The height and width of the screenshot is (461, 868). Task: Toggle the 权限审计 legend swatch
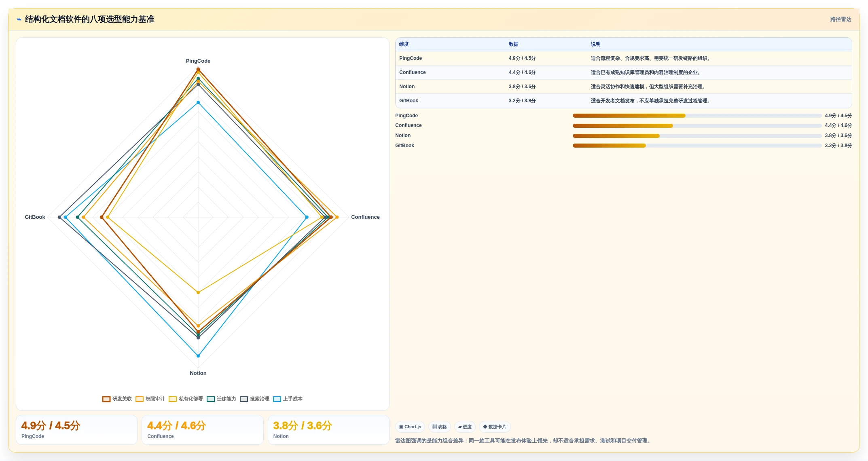[140, 399]
